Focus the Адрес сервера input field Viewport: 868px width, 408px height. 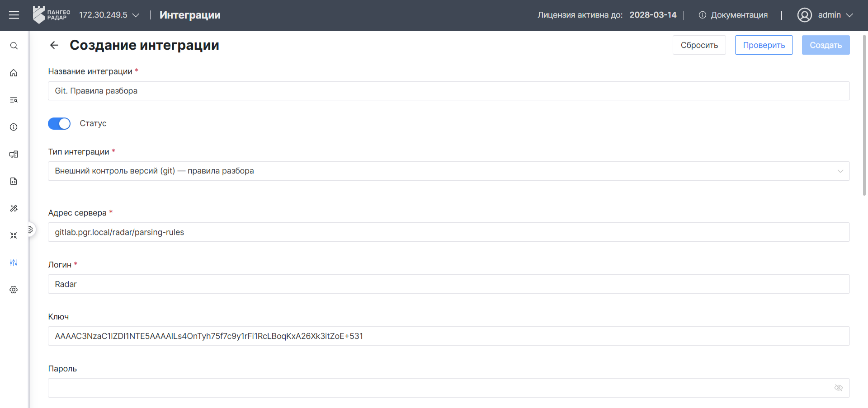click(449, 232)
